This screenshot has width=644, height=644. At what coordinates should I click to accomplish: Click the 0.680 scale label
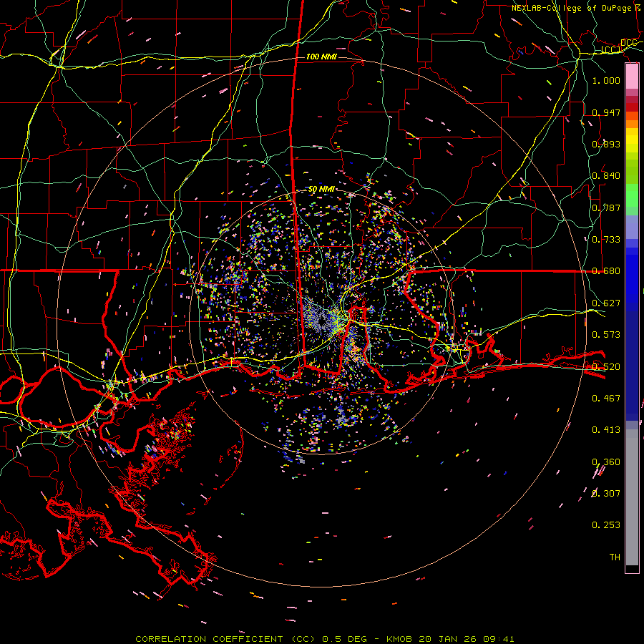tap(606, 271)
